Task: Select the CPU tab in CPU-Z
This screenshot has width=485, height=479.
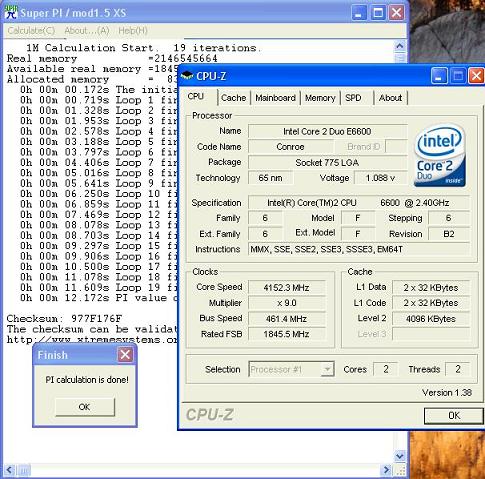Action: click(196, 97)
